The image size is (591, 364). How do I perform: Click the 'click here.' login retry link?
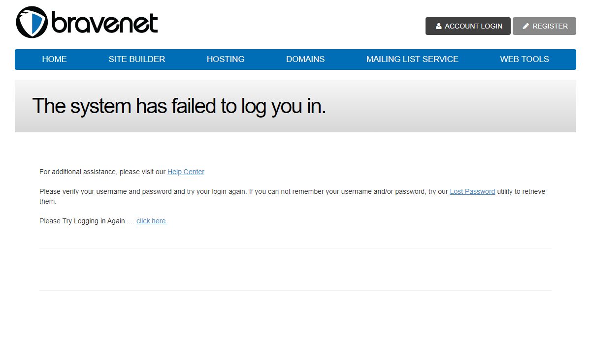152,221
